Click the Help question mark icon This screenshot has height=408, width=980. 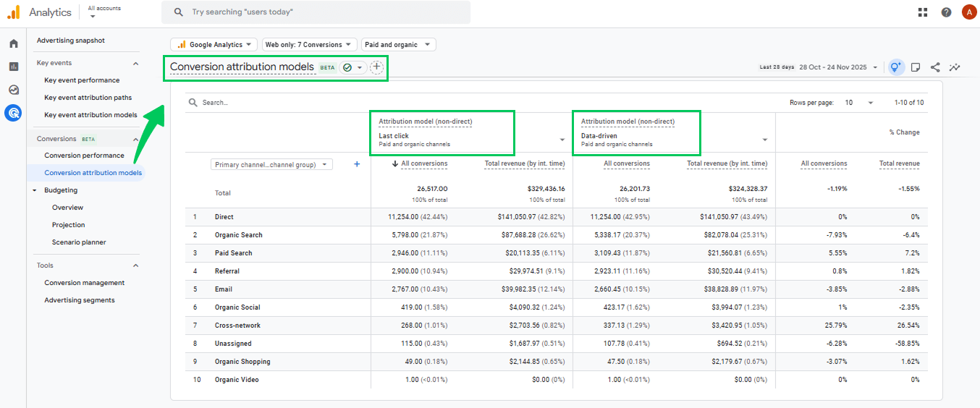point(946,12)
